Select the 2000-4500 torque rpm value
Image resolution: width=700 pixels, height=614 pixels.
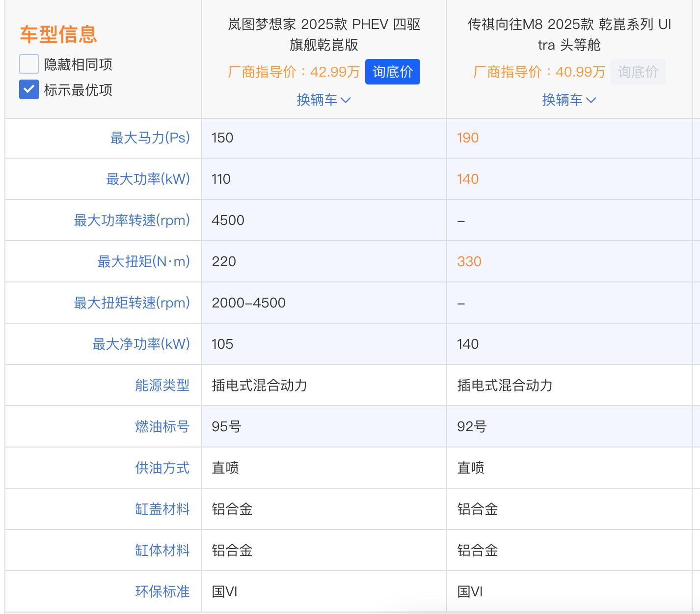point(248,303)
